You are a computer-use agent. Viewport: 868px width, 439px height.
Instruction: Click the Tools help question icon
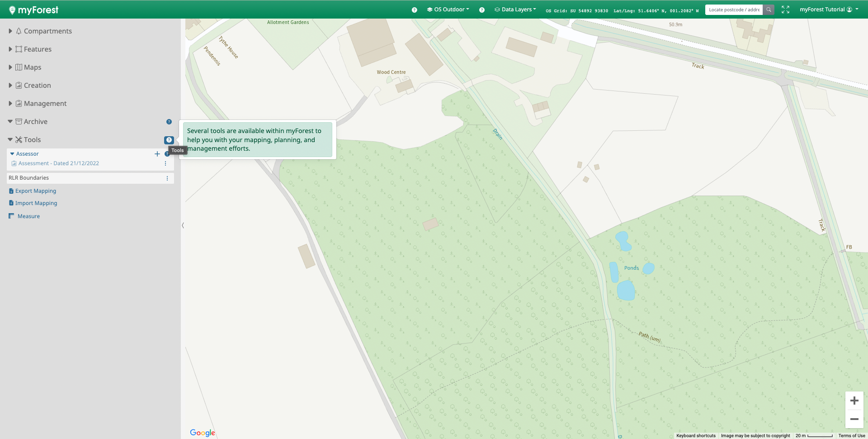coord(169,140)
